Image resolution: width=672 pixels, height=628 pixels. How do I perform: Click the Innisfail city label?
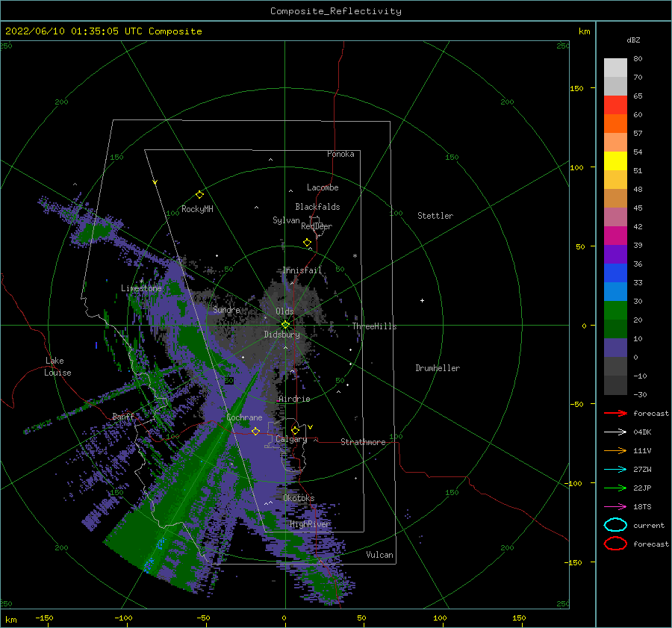302,270
